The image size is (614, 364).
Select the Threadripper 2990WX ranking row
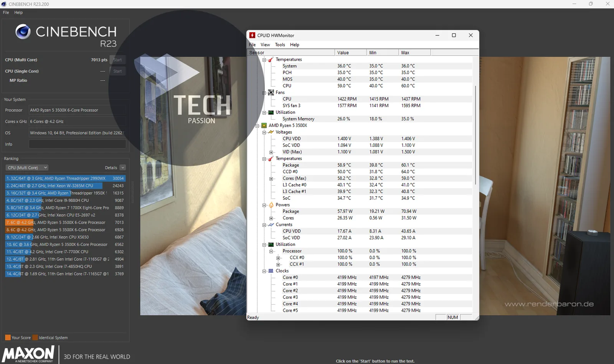tap(65, 178)
